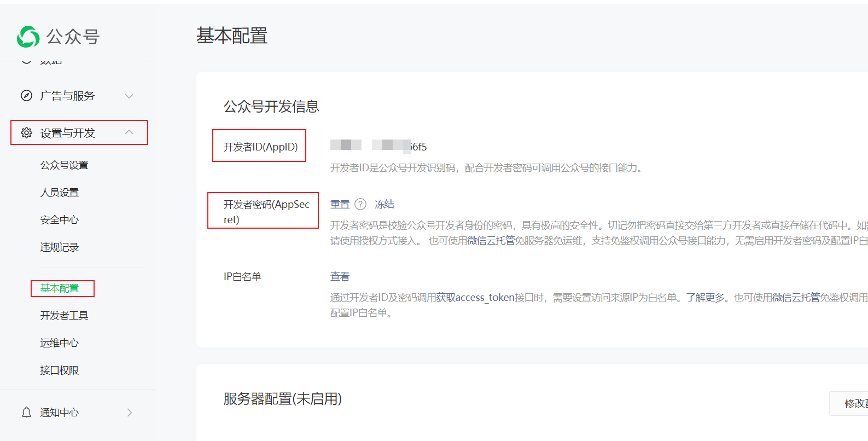868x441 pixels.
Task: Open 微信云托管 link in IP白名单 description
Action: click(x=796, y=297)
